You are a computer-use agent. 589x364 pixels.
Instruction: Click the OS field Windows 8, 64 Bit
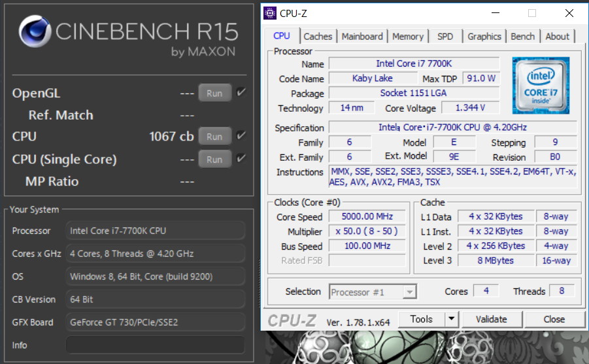(156, 276)
